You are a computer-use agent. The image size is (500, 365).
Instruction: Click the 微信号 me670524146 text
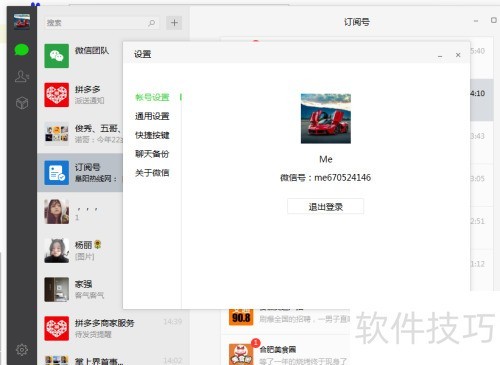(325, 178)
